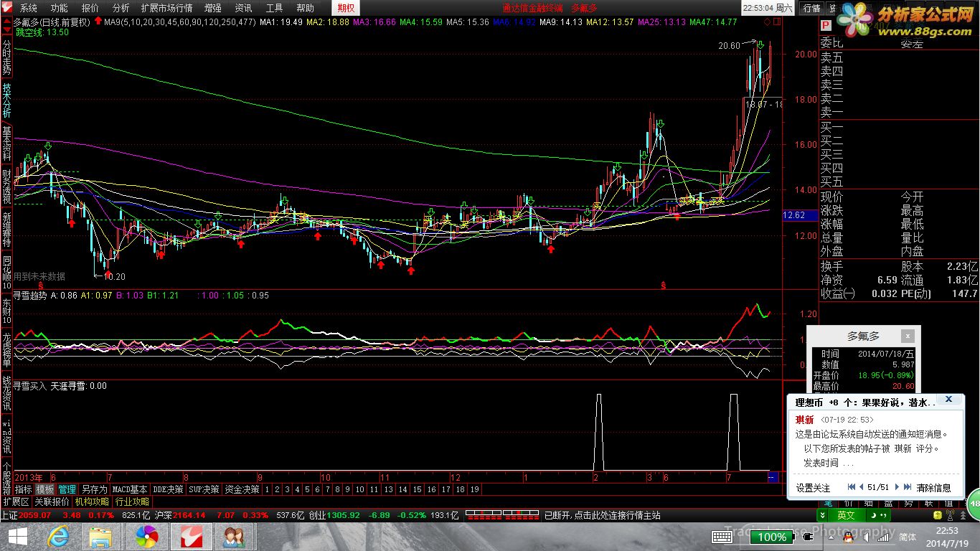Go to last message in notification
The image size is (980, 551).
click(x=906, y=487)
